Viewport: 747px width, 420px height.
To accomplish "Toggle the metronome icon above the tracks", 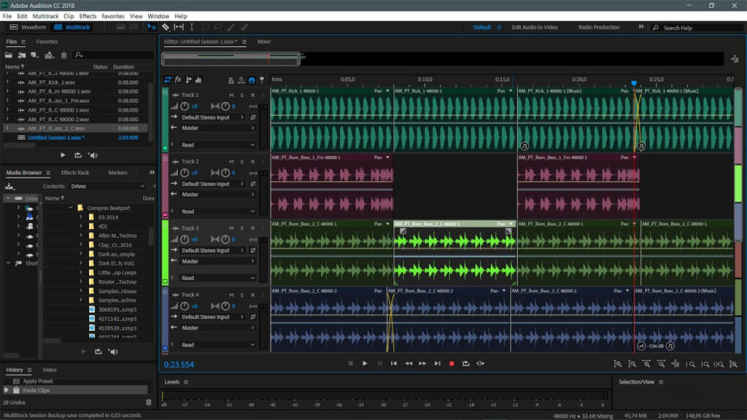I will pos(263,79).
